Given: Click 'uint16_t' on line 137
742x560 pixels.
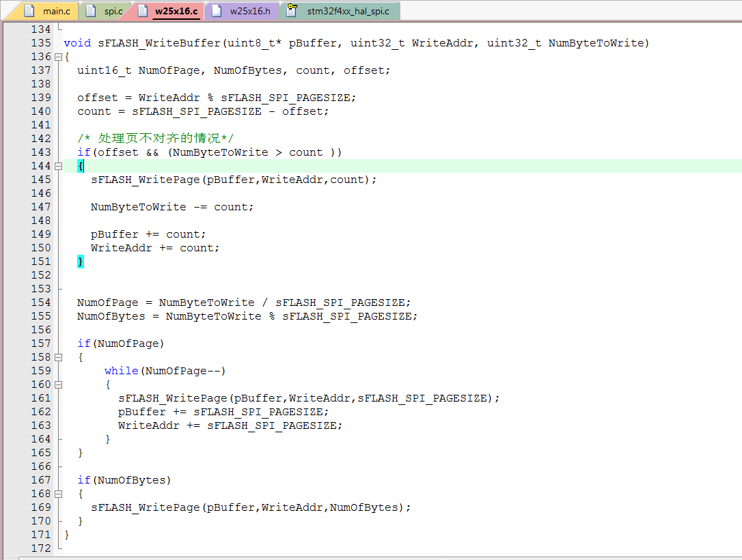Looking at the screenshot, I should coord(104,70).
